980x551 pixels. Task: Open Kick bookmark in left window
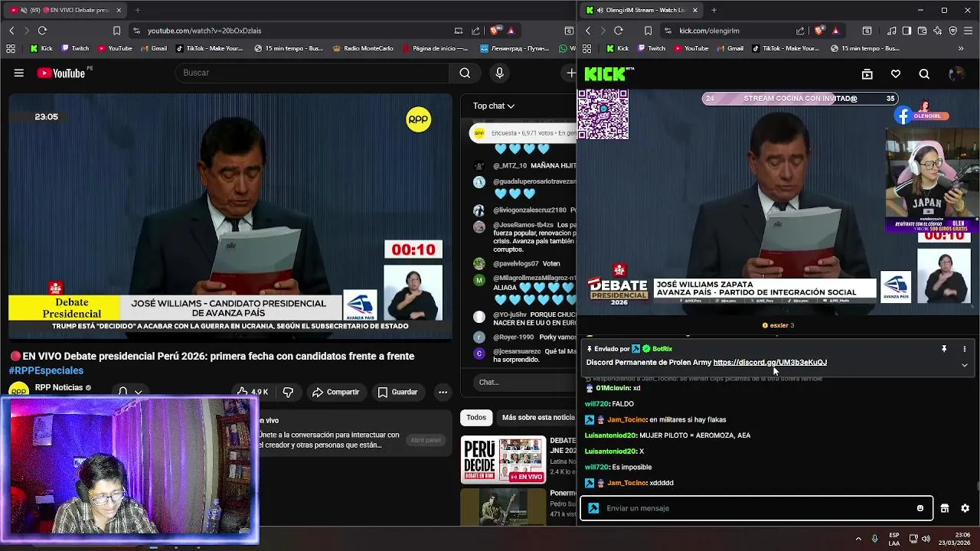(x=41, y=48)
